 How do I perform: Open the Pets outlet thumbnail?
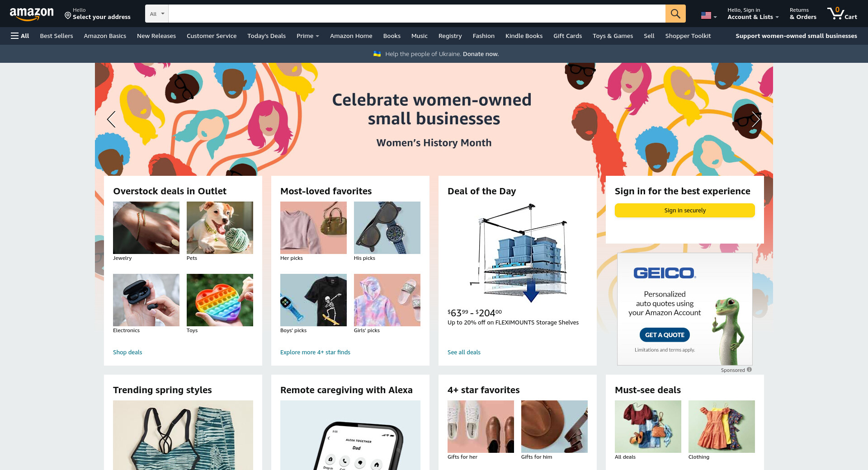tap(220, 228)
